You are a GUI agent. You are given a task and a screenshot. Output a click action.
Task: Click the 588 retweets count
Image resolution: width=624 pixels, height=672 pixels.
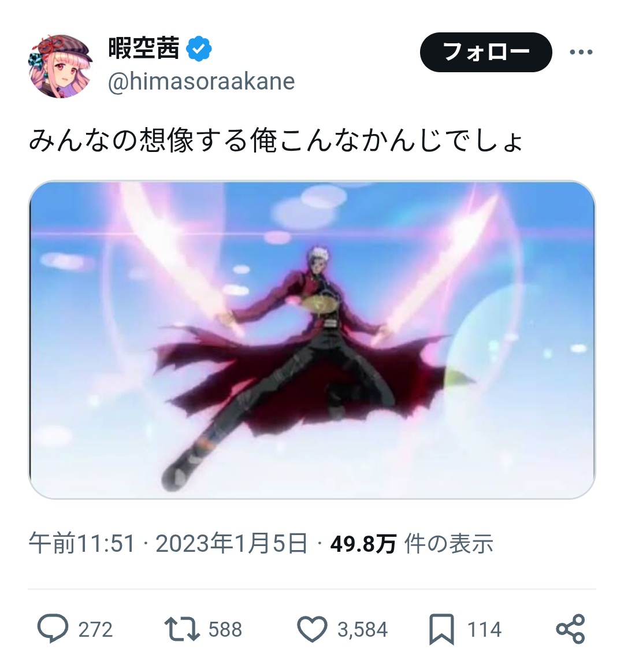pyautogui.click(x=225, y=630)
